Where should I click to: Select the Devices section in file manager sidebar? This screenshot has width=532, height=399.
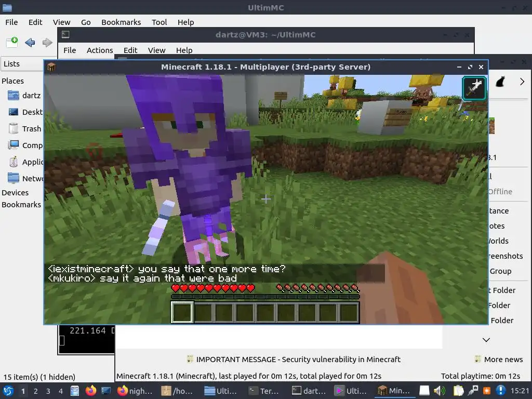point(15,192)
